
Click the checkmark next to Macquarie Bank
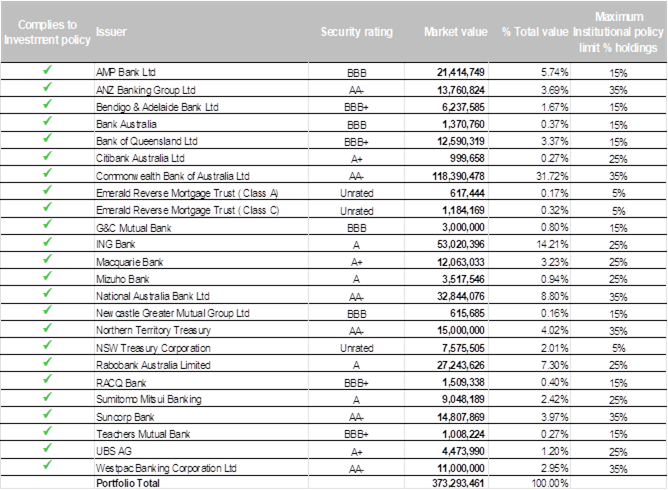[x=47, y=259]
